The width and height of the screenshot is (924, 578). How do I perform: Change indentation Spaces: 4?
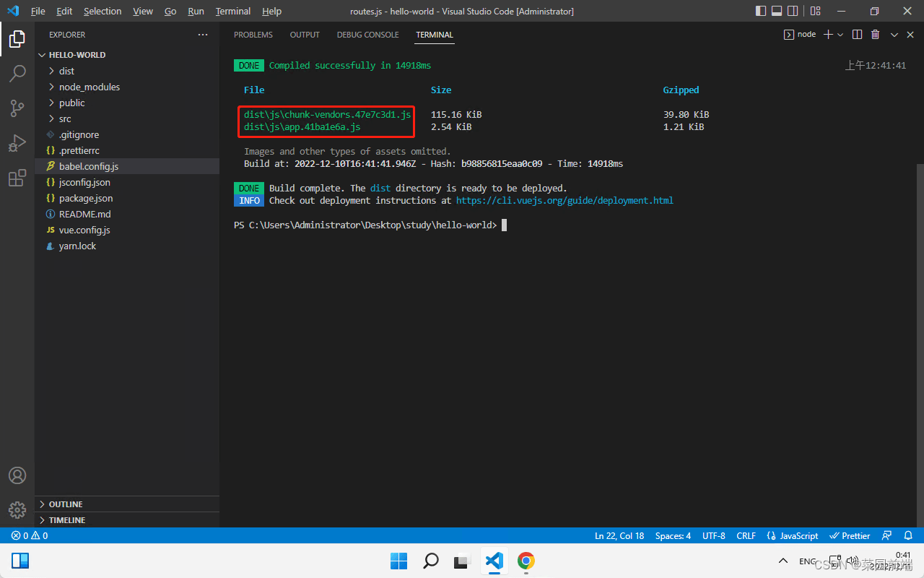coord(673,536)
